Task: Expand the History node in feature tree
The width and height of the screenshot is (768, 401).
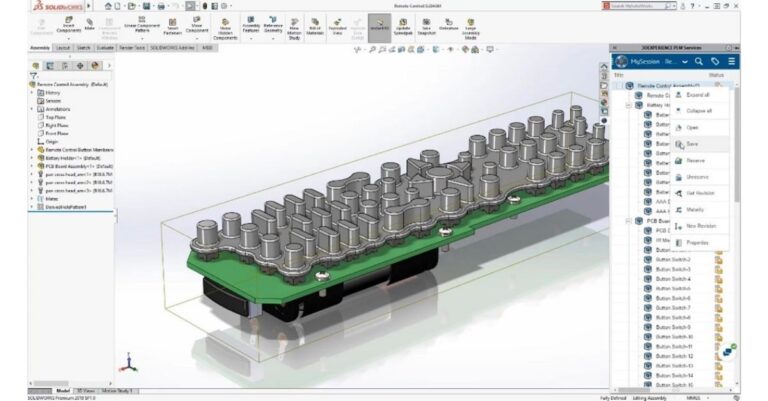Action: [31, 93]
